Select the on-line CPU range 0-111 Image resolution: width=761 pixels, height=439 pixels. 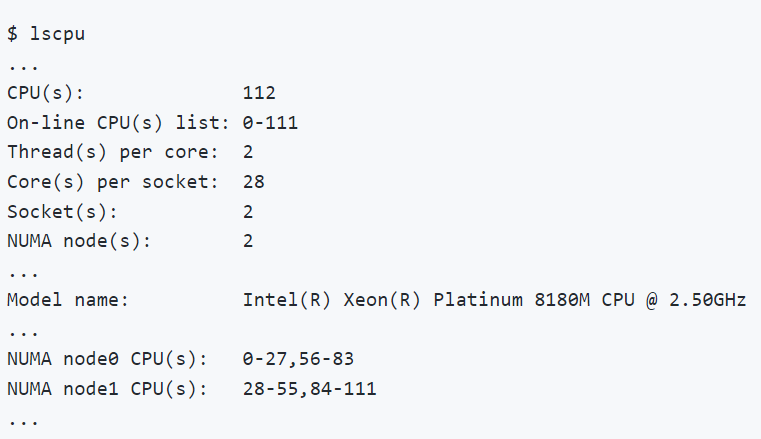270,123
